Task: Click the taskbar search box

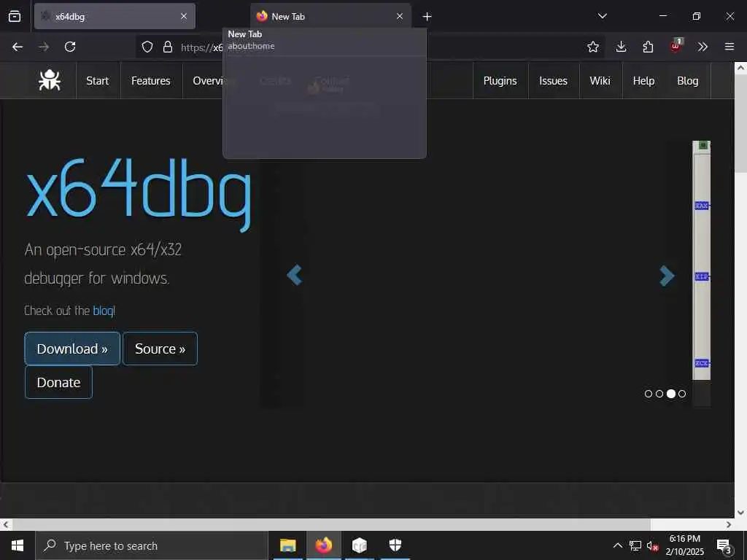Action: coord(152,545)
